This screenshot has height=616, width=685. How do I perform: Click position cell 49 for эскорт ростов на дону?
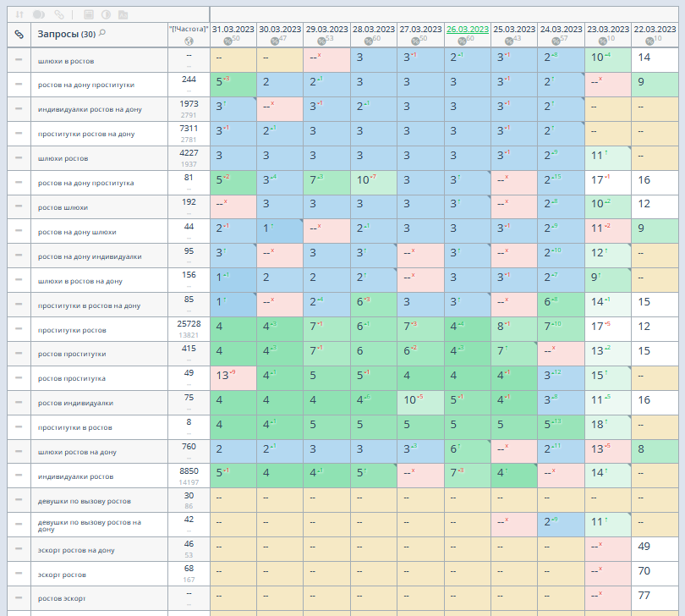click(644, 546)
